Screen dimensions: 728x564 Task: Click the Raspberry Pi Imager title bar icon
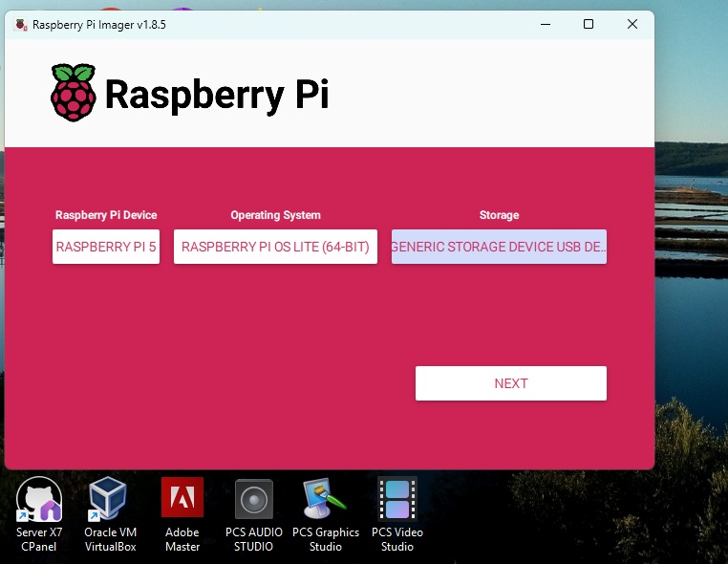click(20, 25)
